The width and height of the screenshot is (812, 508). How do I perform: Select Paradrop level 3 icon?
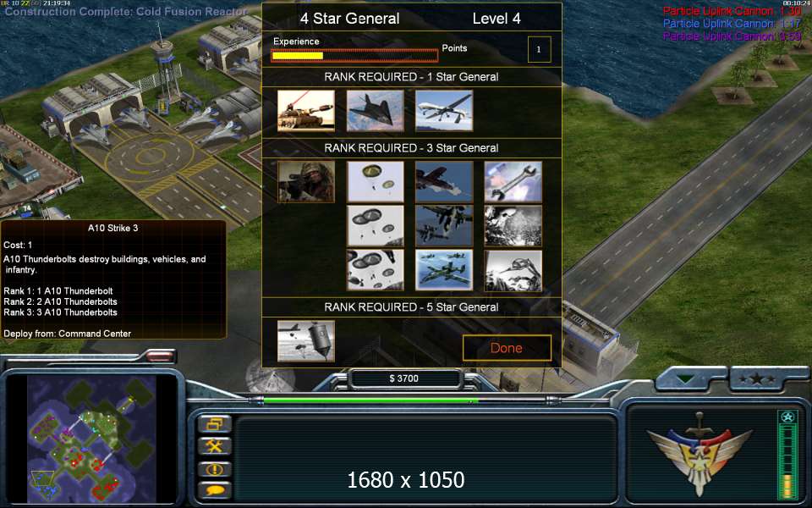[x=375, y=270]
